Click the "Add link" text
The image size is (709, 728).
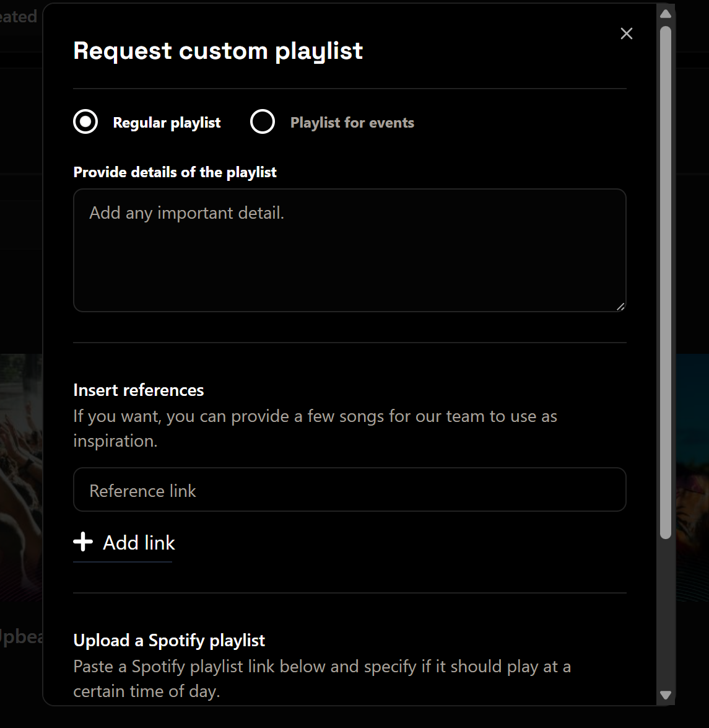click(139, 543)
